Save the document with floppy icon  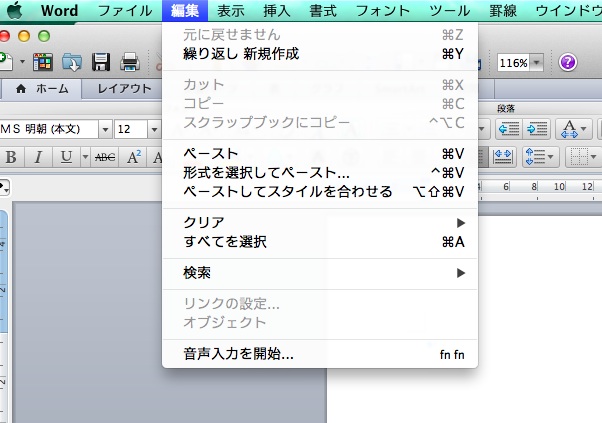pyautogui.click(x=101, y=62)
